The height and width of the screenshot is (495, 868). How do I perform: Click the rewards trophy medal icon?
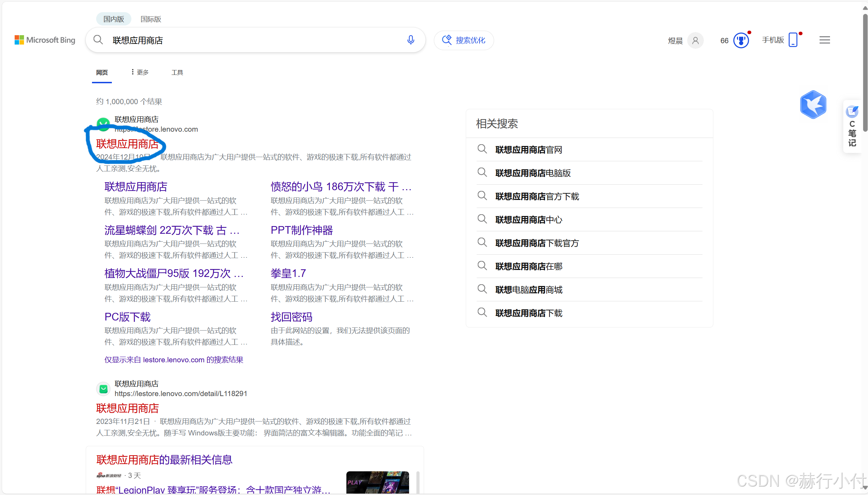741,41
